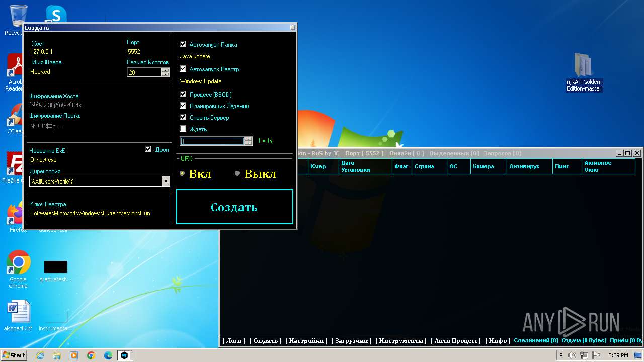644x362 pixels.
Task: Open Microsoft Edge from the taskbar
Action: tap(108, 355)
